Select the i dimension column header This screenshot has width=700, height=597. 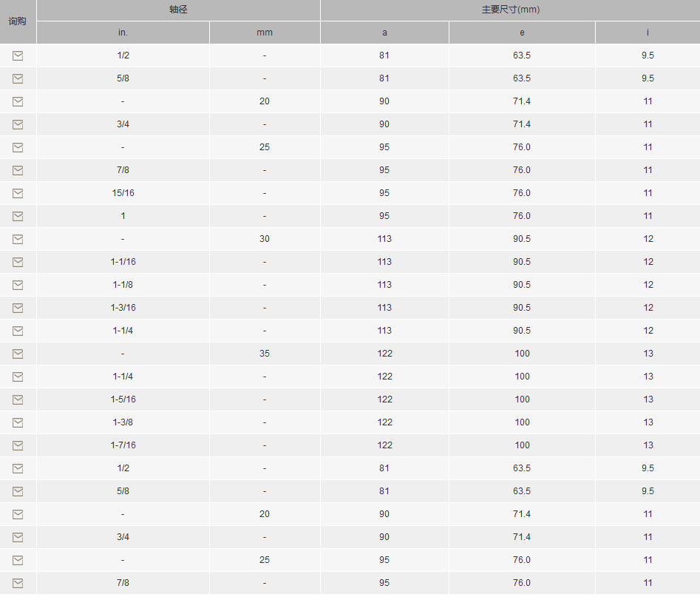pos(648,33)
